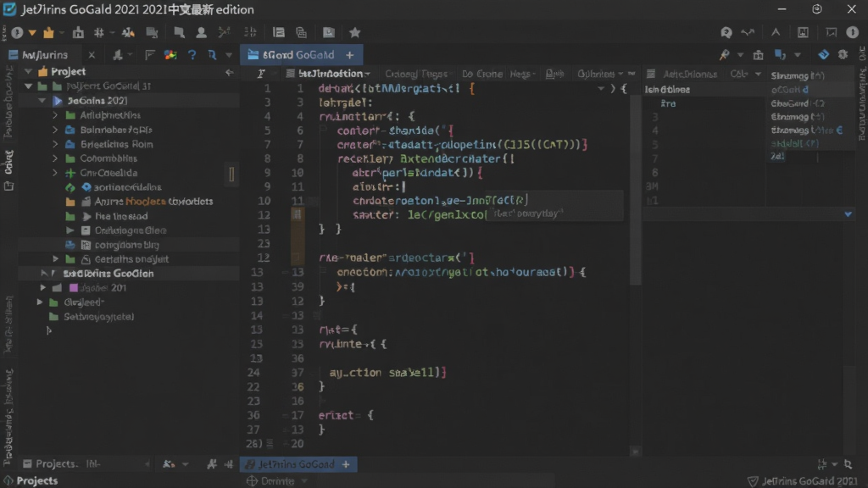
Task: Click the editor vertical scrollbar
Action: (x=636, y=188)
